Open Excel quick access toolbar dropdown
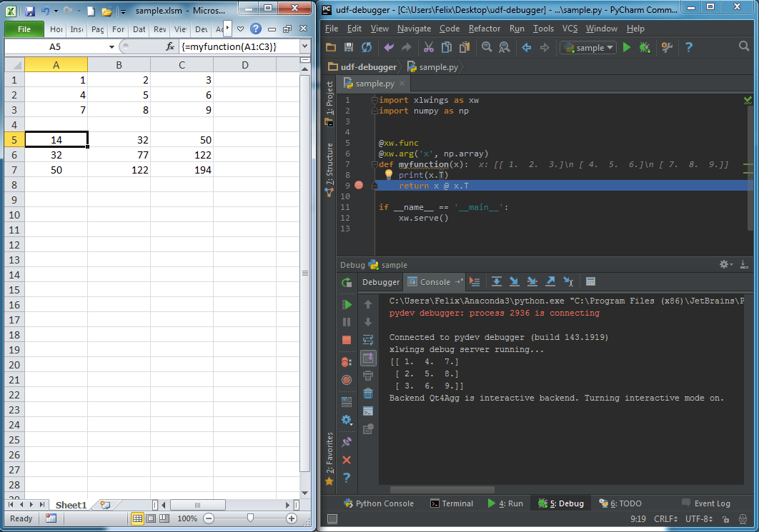759x532 pixels. pyautogui.click(x=123, y=11)
